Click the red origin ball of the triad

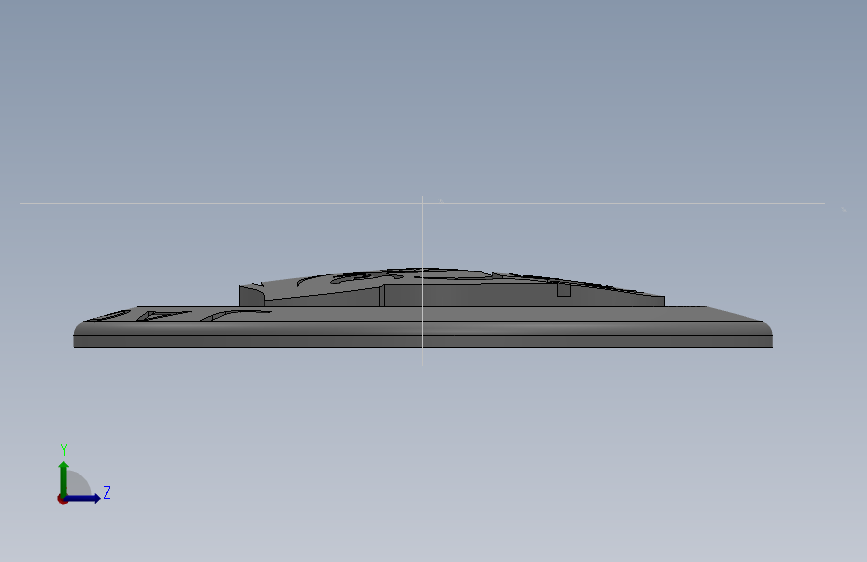pos(62,499)
